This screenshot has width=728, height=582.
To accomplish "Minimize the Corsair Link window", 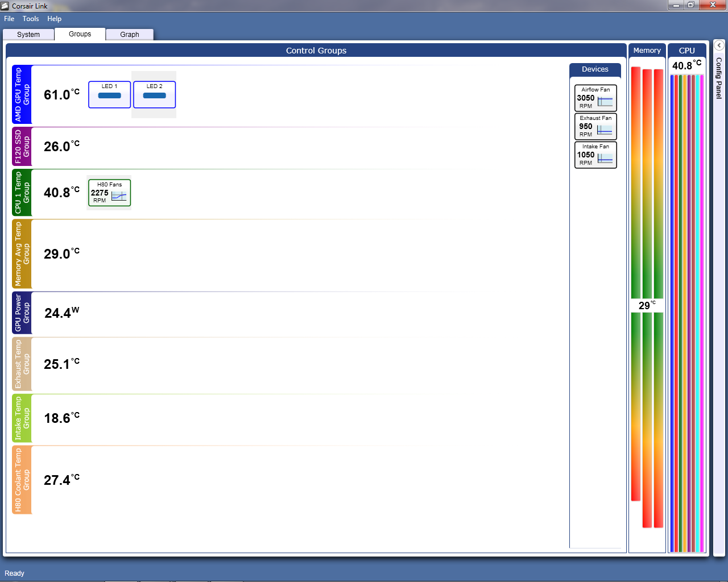I will tap(675, 5).
